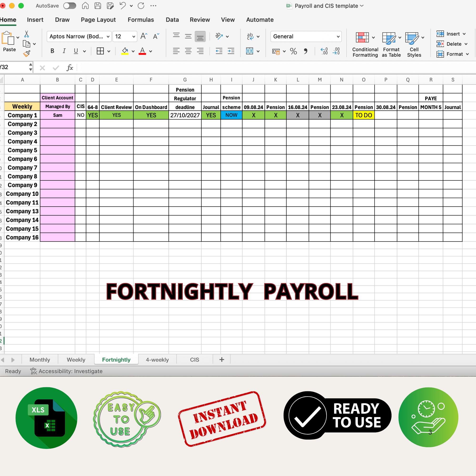Toggle Underline formatting
Viewport: 476px width, 476px height.
76,51
